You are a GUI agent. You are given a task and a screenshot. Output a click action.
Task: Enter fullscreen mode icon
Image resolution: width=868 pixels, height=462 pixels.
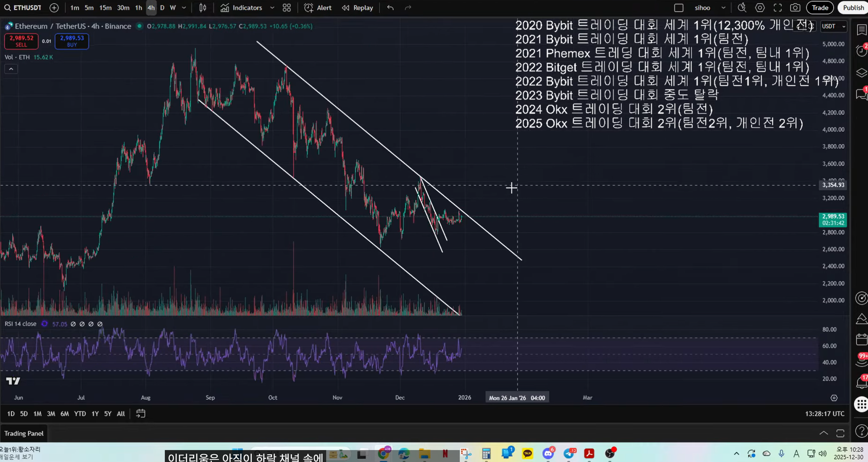pyautogui.click(x=778, y=8)
